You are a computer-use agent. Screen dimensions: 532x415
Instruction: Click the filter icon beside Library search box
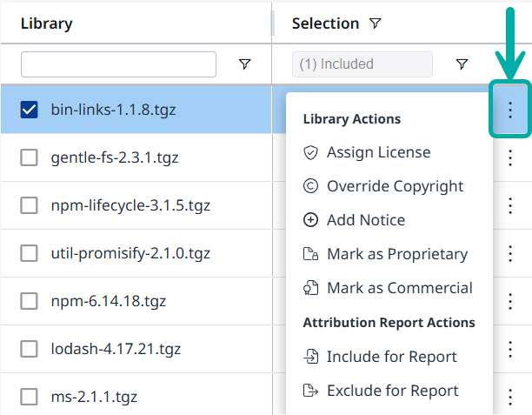(x=244, y=64)
